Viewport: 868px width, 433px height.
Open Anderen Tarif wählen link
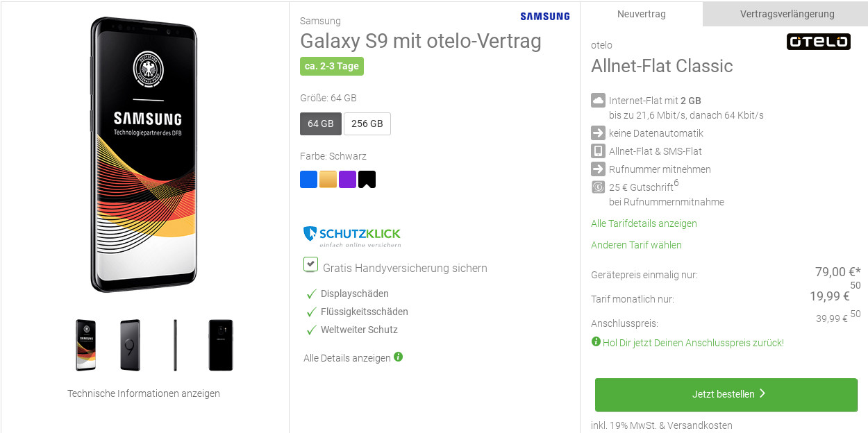pos(636,245)
